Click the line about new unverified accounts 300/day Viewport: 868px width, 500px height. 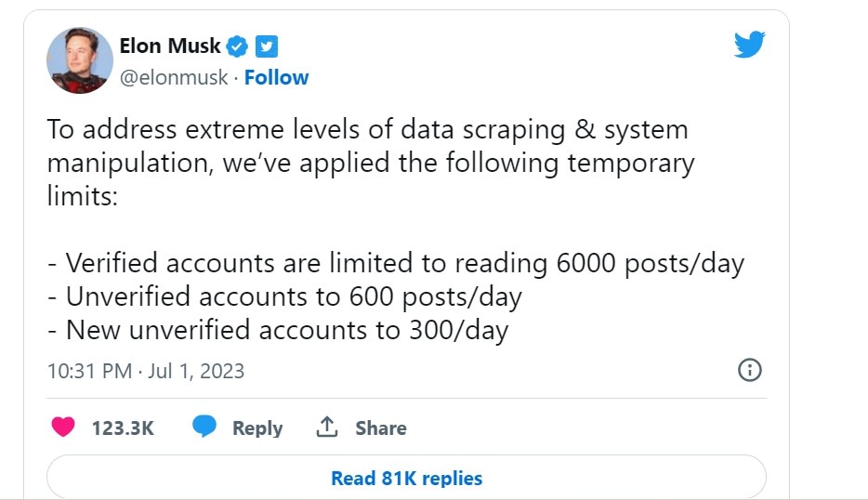coord(278,331)
